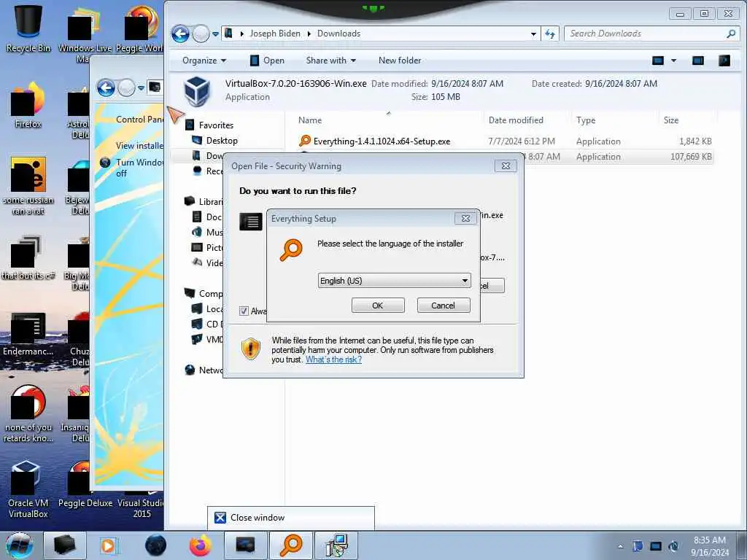Open Desktop in the Favorites list
Viewport: 747px width, 560px height.
[x=222, y=141]
